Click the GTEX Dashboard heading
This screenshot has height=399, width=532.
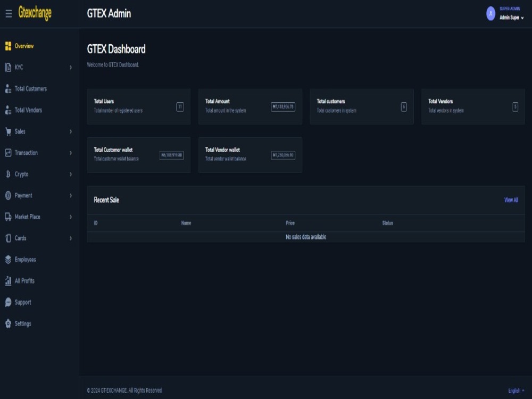[x=116, y=49]
